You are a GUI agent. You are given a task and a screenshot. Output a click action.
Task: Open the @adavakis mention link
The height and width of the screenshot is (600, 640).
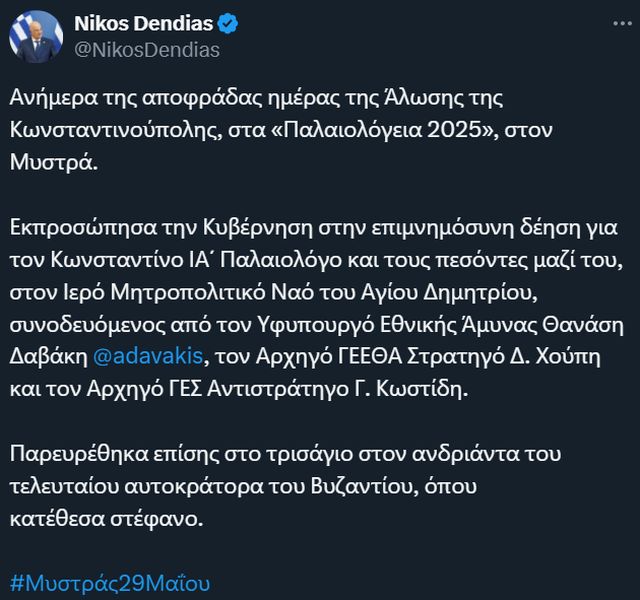[x=158, y=358]
